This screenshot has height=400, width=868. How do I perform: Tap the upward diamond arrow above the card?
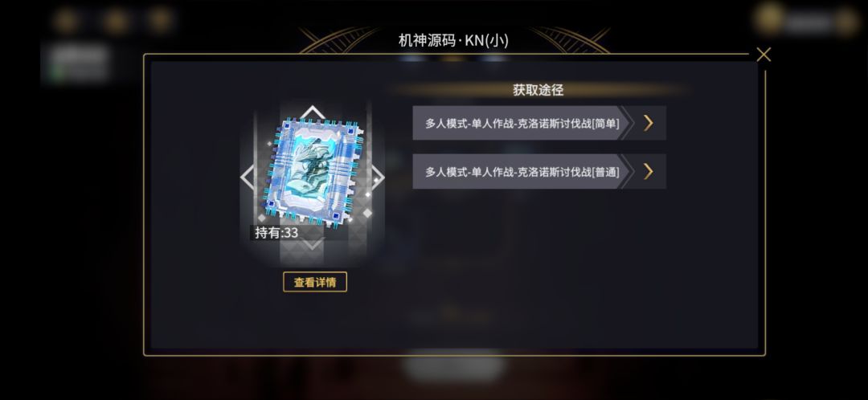[313, 112]
